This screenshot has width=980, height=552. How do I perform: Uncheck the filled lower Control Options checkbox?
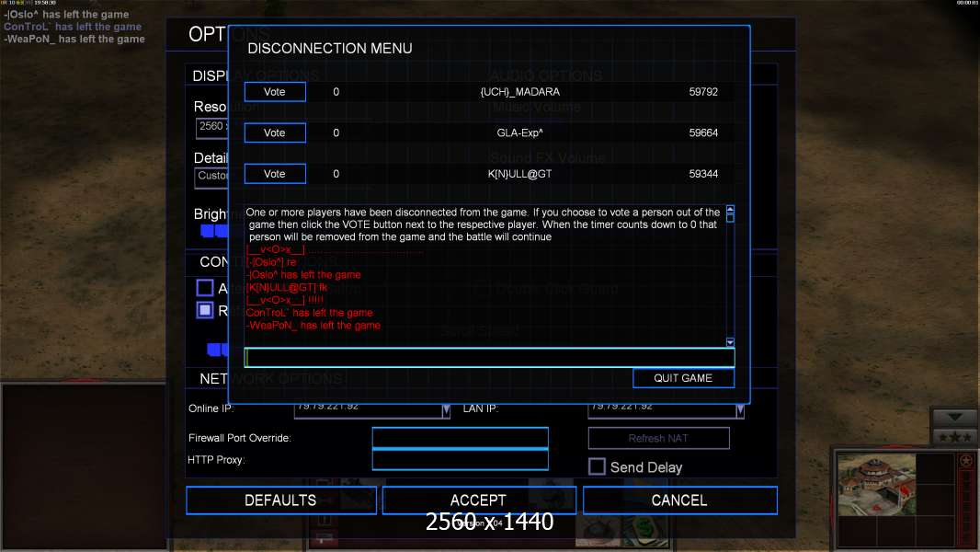[x=205, y=310]
